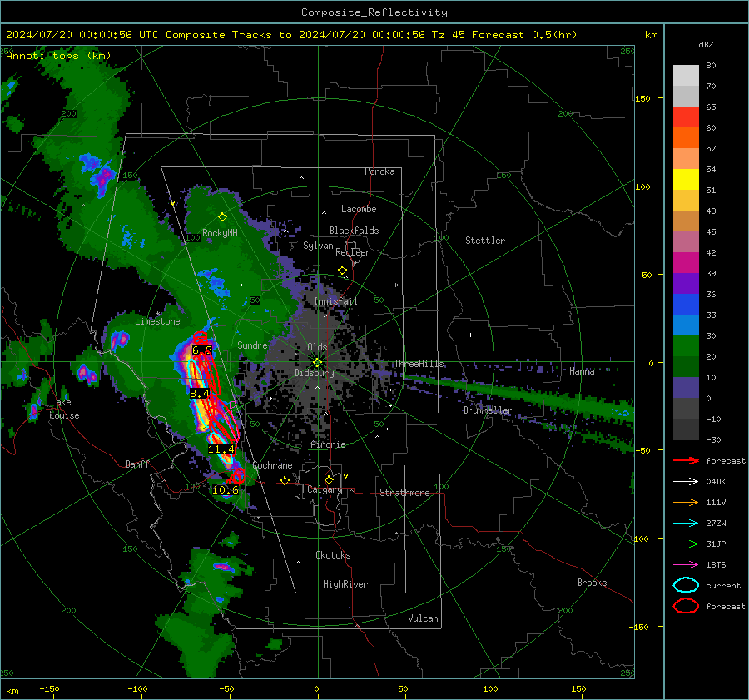Click the RockyMH label
749x700 pixels.
[x=220, y=233]
